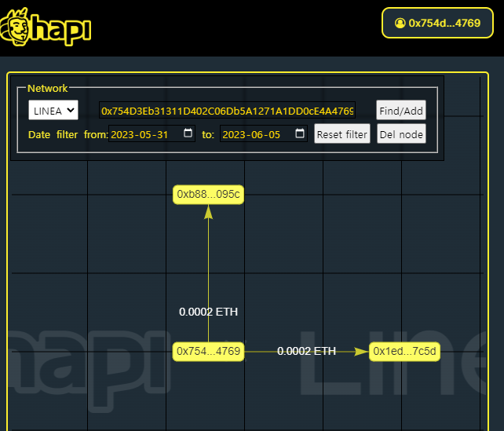Select the 0xb88...095c graph node
The height and width of the screenshot is (431, 504).
click(x=208, y=195)
